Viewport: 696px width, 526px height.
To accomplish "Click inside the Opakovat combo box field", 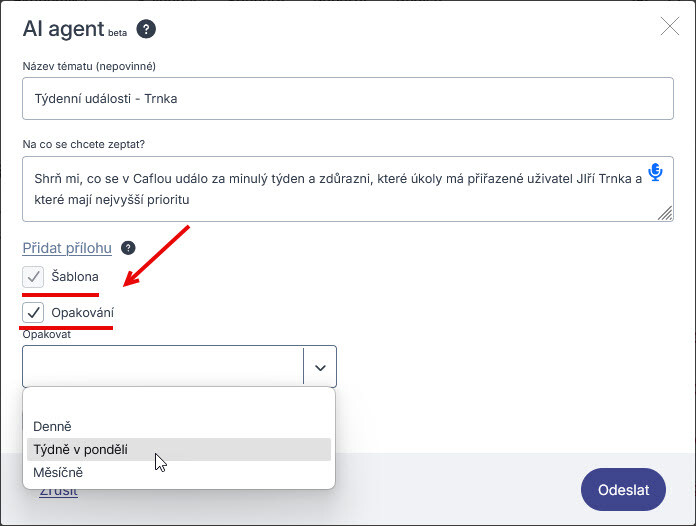I will [x=163, y=367].
